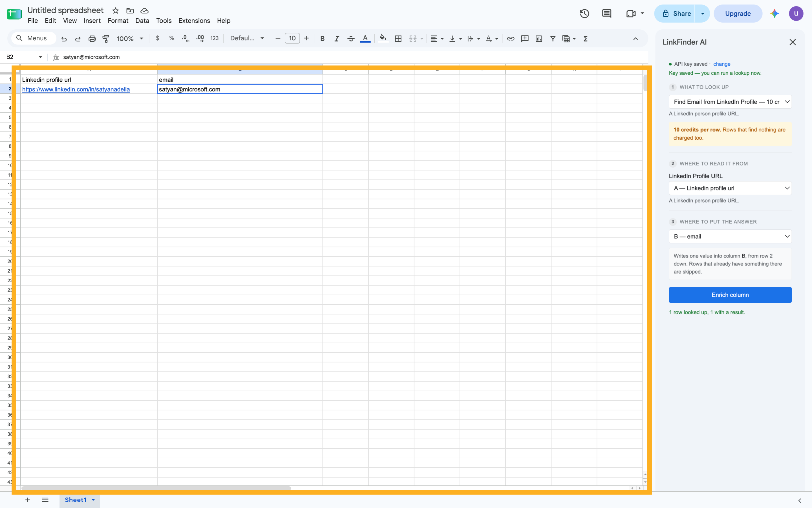Click the print icon
The height and width of the screenshot is (508, 812).
[92, 39]
